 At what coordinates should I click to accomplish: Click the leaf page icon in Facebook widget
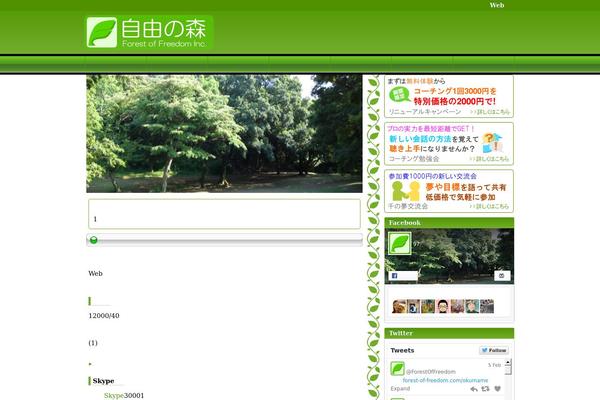pyautogui.click(x=399, y=243)
